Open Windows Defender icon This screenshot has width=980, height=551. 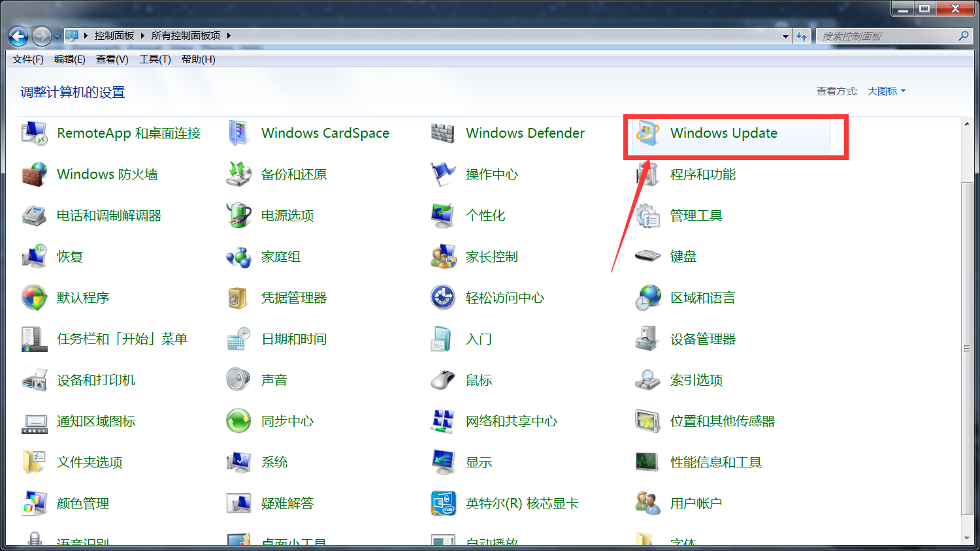pyautogui.click(x=442, y=133)
